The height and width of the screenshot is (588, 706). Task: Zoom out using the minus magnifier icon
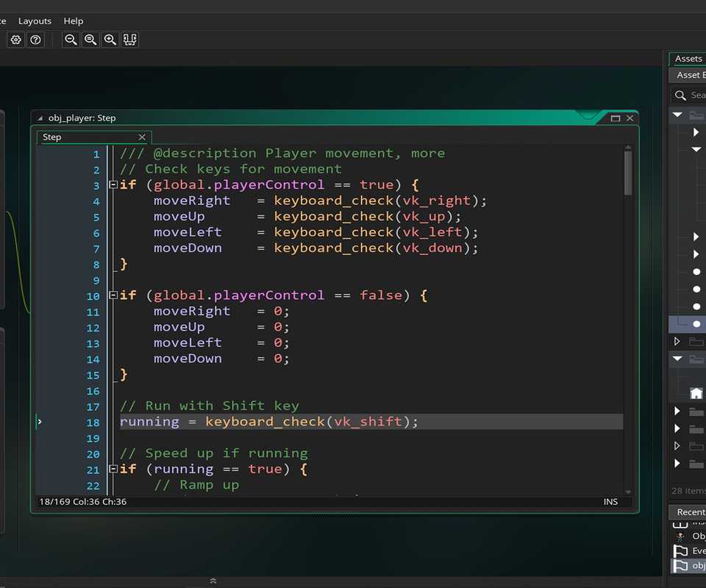point(71,40)
